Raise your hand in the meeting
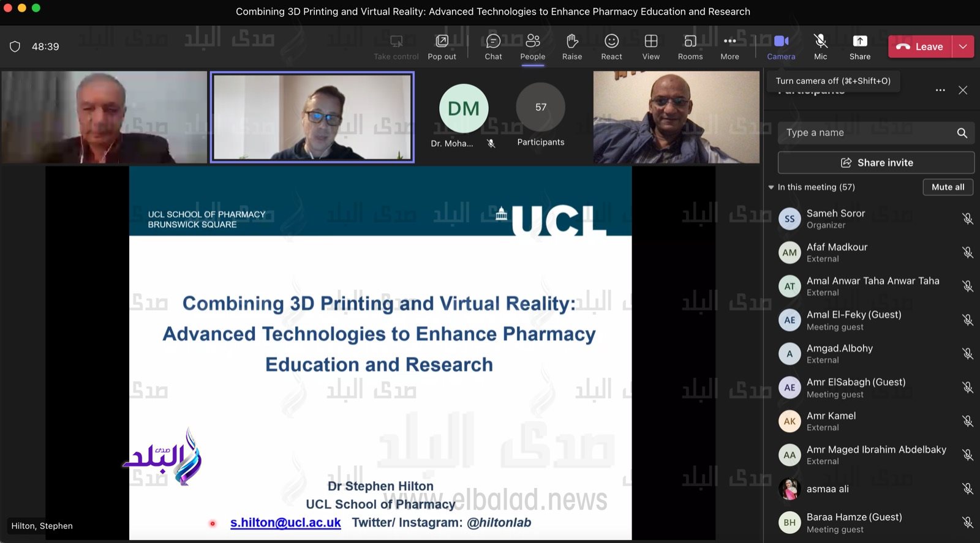This screenshot has width=980, height=543. (572, 47)
